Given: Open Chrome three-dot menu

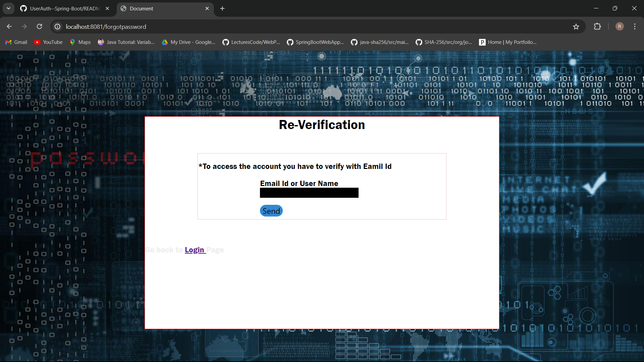Looking at the screenshot, I should coord(635,26).
